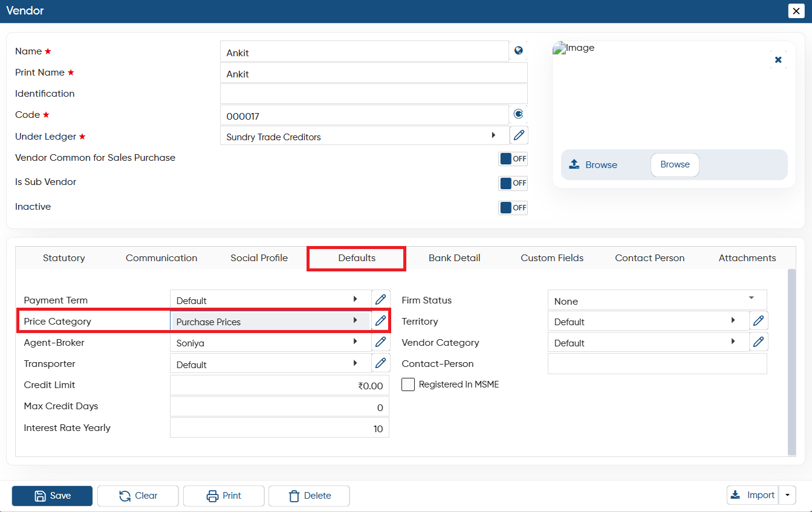Screen dimensions: 812x512
Task: Click the edit pencil for Territory
Action: [758, 321]
